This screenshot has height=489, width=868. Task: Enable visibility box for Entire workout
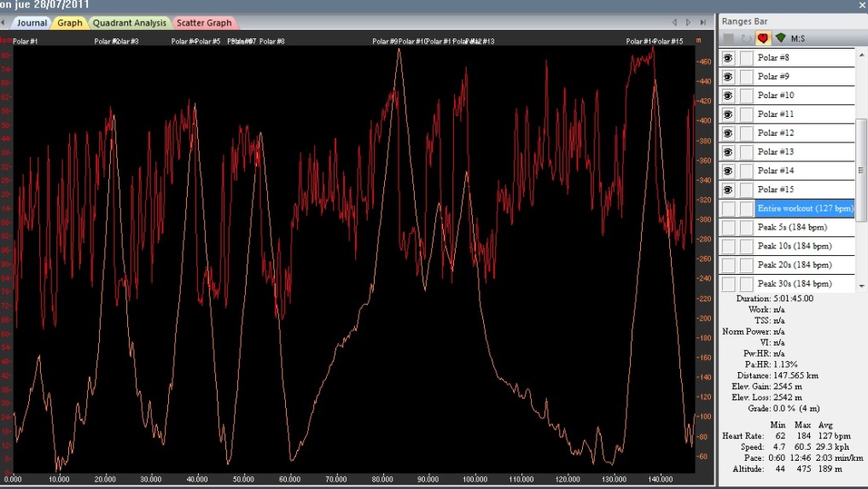(x=728, y=208)
